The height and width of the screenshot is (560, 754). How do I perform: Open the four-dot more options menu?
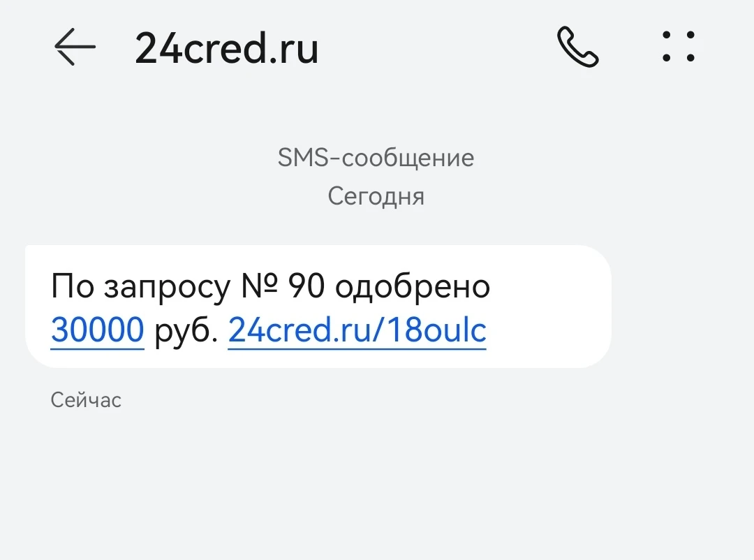tap(678, 47)
